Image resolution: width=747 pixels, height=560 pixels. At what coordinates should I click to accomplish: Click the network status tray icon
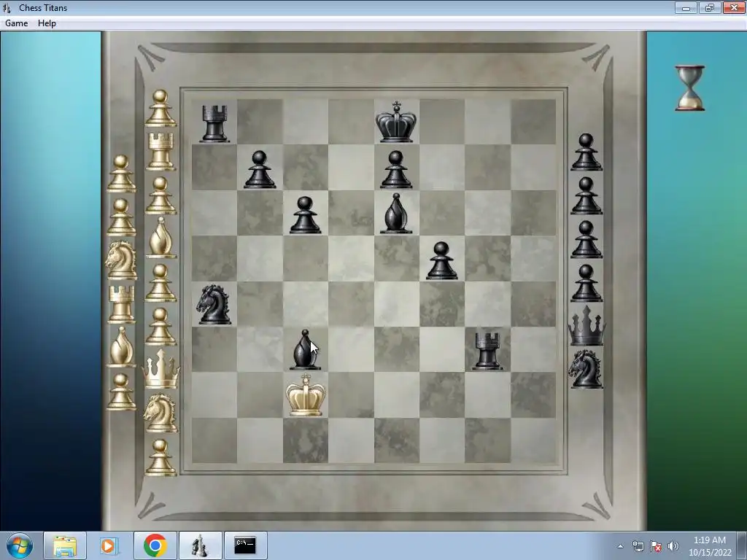tap(638, 546)
